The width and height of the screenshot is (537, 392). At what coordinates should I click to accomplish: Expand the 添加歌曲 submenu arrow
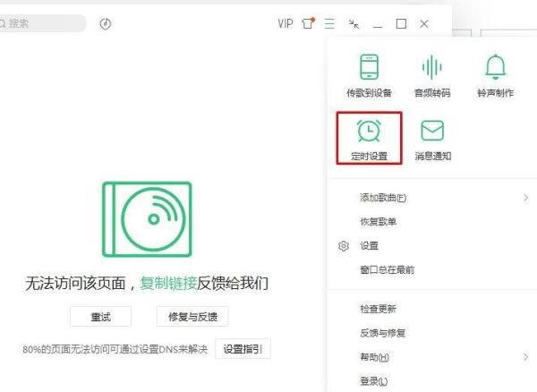tap(525, 198)
